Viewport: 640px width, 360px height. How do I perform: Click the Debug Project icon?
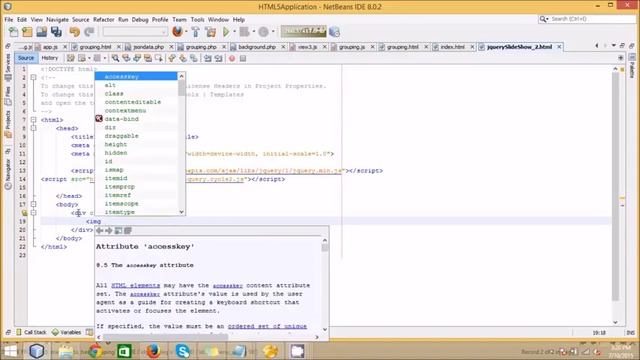244,32
